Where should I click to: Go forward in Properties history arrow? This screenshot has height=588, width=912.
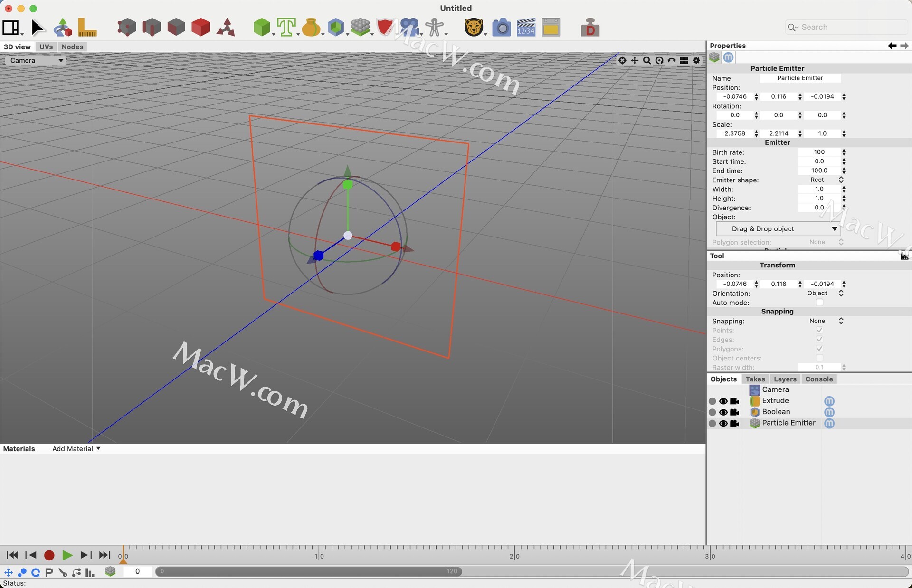pyautogui.click(x=904, y=46)
